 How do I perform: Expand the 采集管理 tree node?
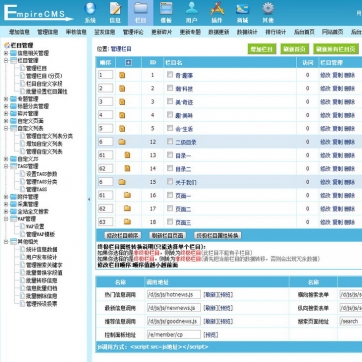(6, 204)
